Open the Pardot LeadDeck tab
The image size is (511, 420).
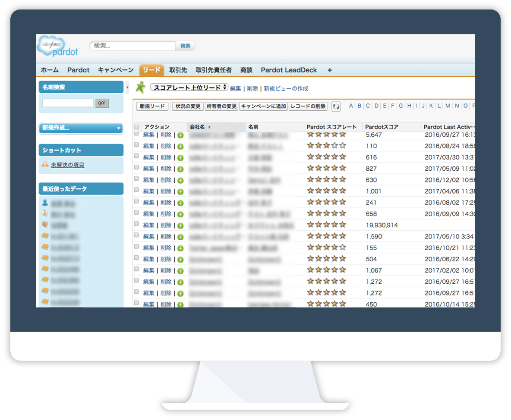[x=289, y=70]
